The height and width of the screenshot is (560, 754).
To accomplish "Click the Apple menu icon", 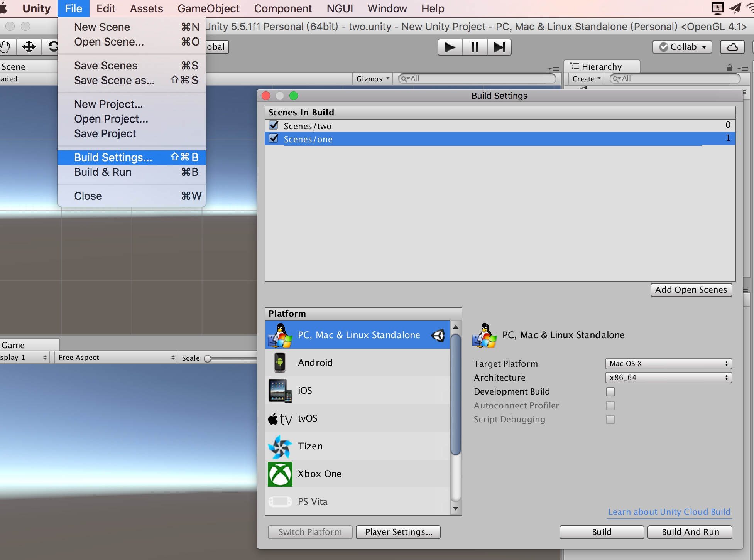I will pos(3,8).
